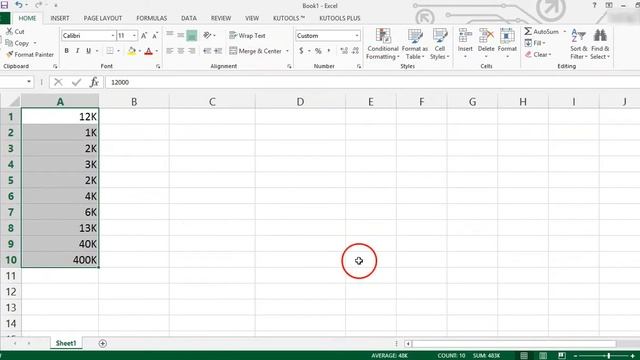Screen dimensions: 640x360
Task: Add a new sheet with the plus button
Action: [102, 344]
